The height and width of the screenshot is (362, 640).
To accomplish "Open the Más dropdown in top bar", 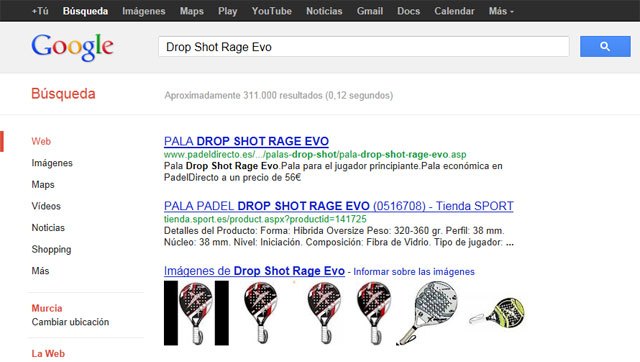I will click(501, 11).
